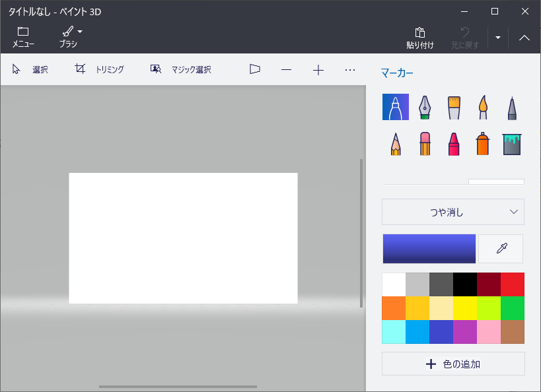Select the Crayon brush

click(454, 144)
